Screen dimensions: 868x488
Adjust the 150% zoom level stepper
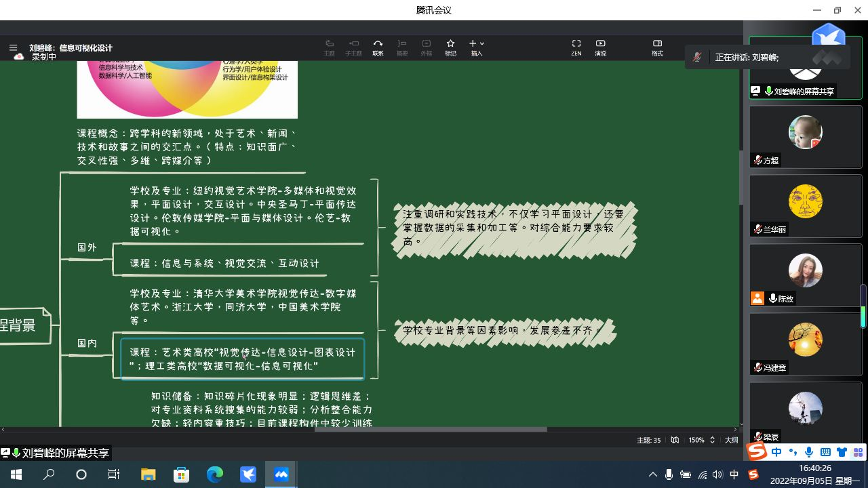point(712,440)
